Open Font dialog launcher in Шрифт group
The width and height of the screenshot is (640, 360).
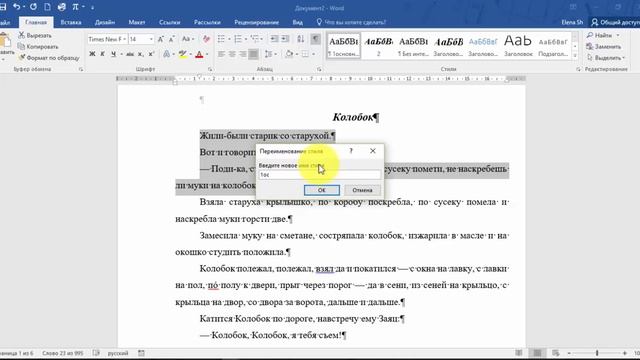click(210, 69)
